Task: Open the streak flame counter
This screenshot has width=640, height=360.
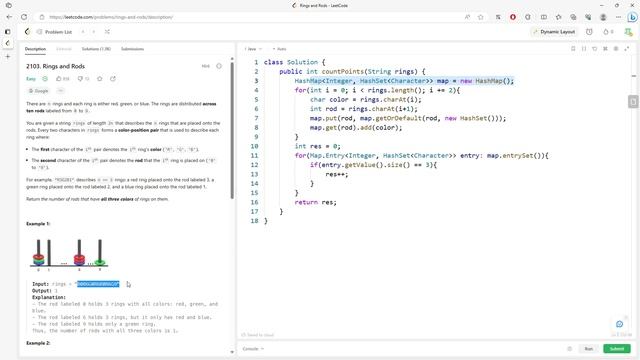Action: coord(608,32)
